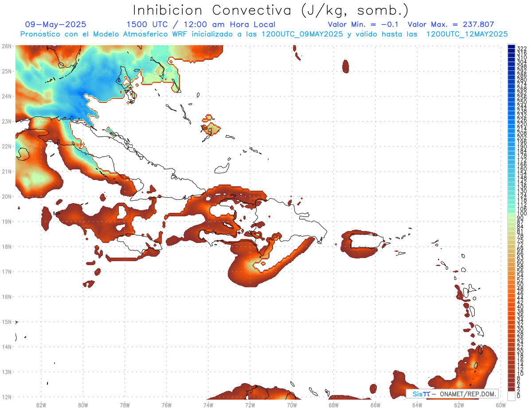Click the 70W longitude axis label
The width and height of the screenshot is (532, 411).
[x=292, y=404]
